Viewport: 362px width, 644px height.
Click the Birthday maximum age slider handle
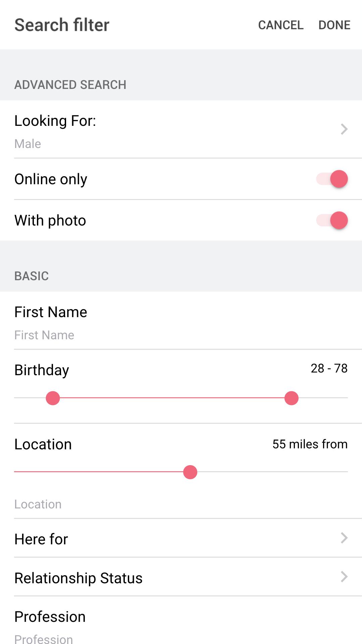click(291, 398)
